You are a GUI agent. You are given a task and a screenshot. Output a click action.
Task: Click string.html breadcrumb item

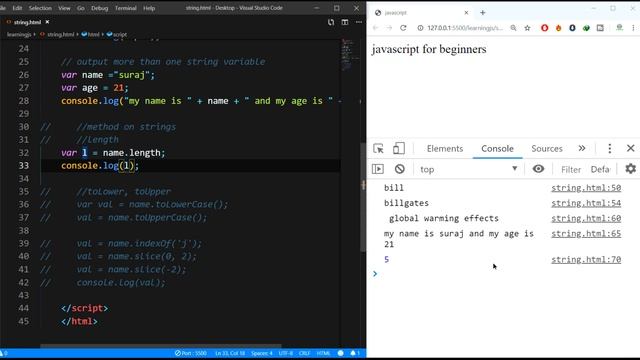60,34
